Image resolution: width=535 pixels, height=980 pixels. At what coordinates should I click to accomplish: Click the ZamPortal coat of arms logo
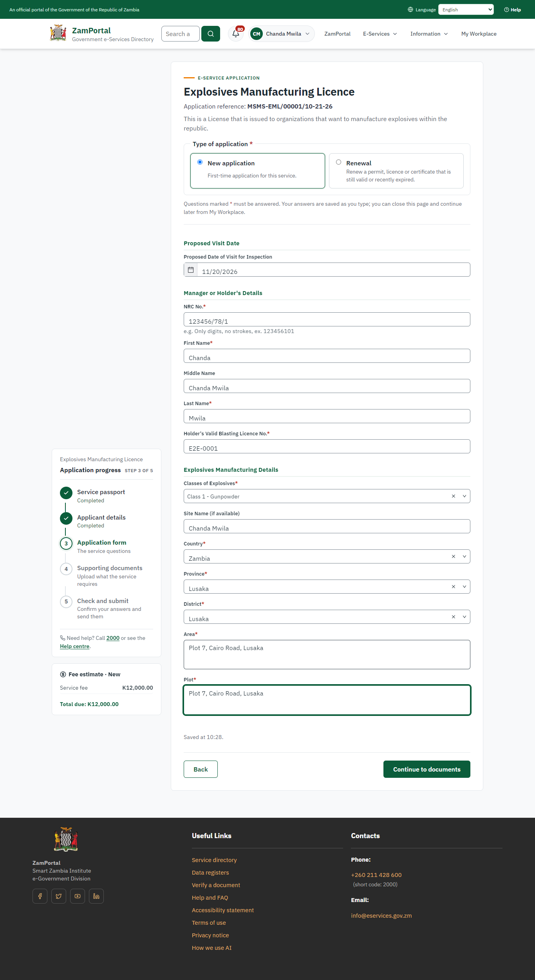58,33
